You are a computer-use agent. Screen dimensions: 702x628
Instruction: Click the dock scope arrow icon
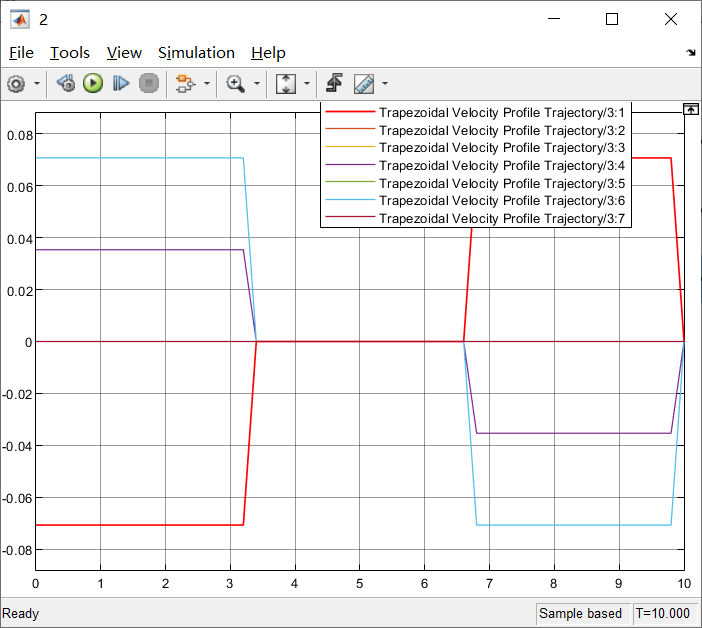[691, 53]
